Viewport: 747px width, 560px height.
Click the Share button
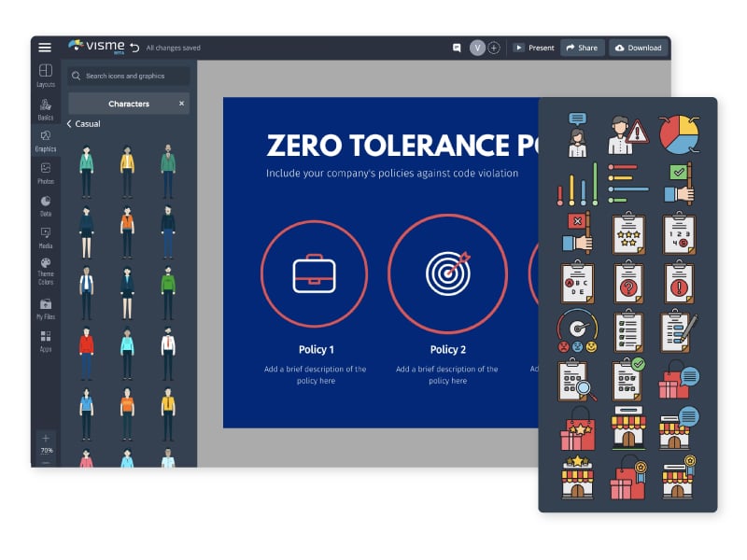click(582, 48)
